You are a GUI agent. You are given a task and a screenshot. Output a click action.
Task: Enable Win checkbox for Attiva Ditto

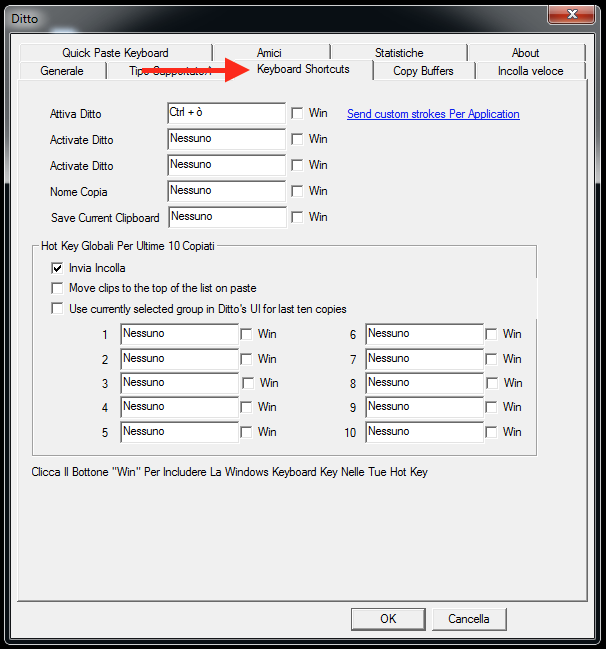click(297, 113)
